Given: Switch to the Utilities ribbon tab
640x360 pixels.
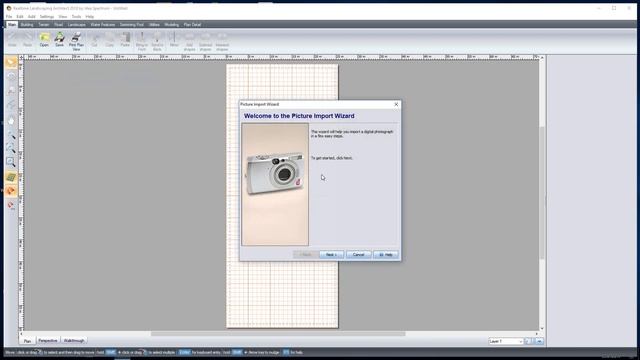Looking at the screenshot, I should [154, 25].
